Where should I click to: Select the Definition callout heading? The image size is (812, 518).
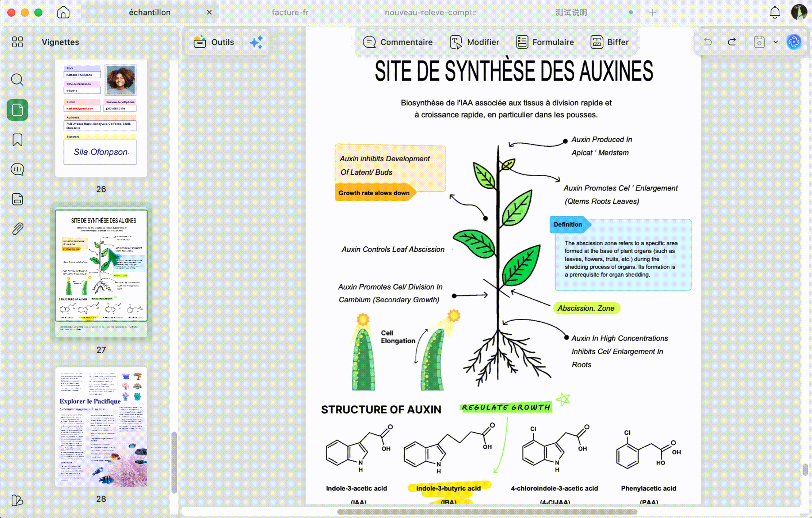[x=568, y=224]
